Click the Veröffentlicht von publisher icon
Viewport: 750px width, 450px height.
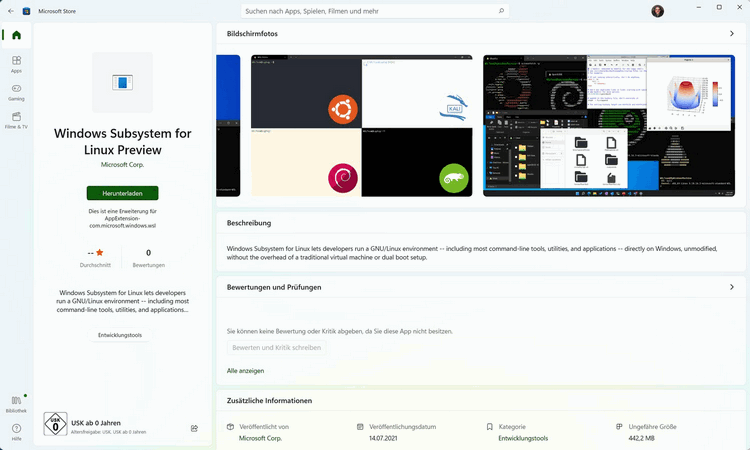230,427
